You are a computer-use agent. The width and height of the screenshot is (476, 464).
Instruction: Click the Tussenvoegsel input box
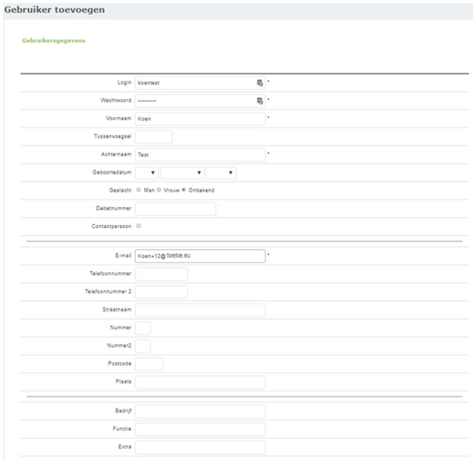[x=154, y=137]
